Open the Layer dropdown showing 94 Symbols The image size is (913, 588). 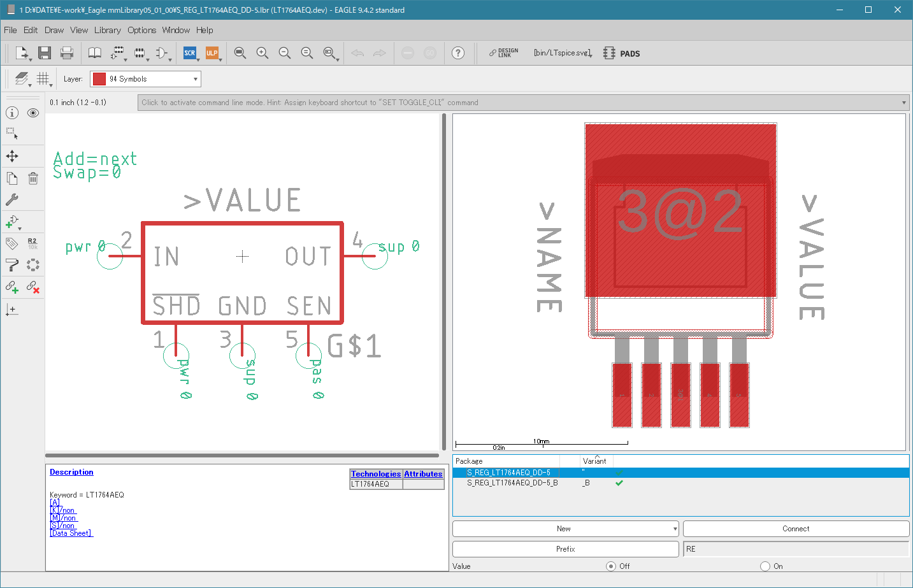[145, 79]
